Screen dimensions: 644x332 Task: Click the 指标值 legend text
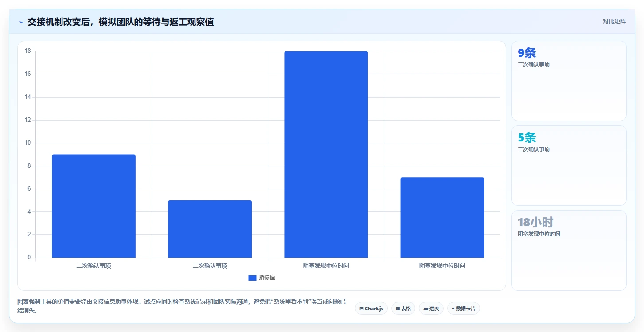point(267,277)
